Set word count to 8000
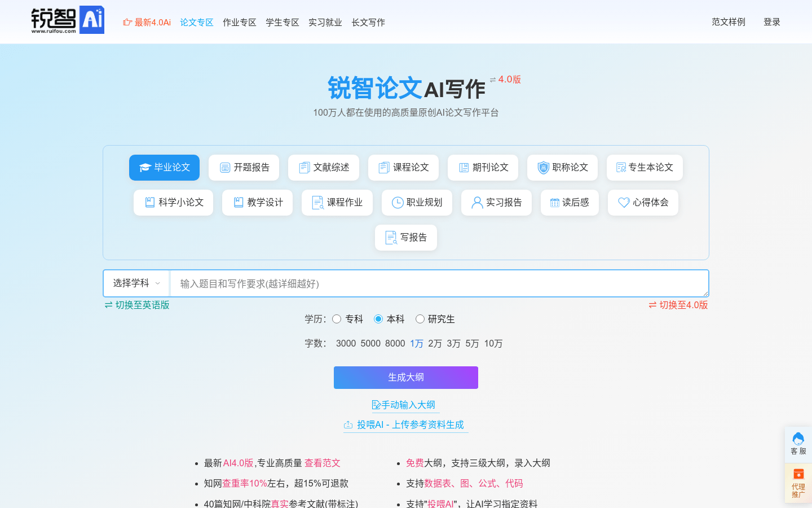This screenshot has height=508, width=812. tap(395, 343)
